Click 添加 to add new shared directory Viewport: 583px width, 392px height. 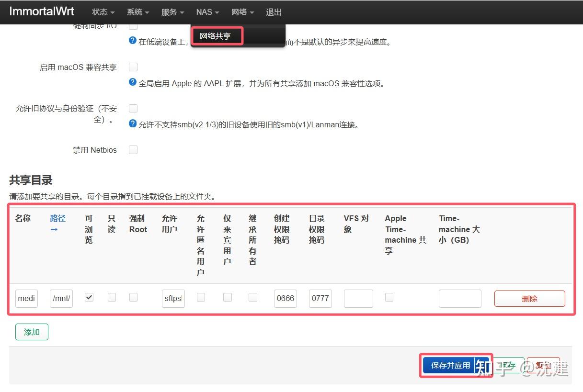31,331
